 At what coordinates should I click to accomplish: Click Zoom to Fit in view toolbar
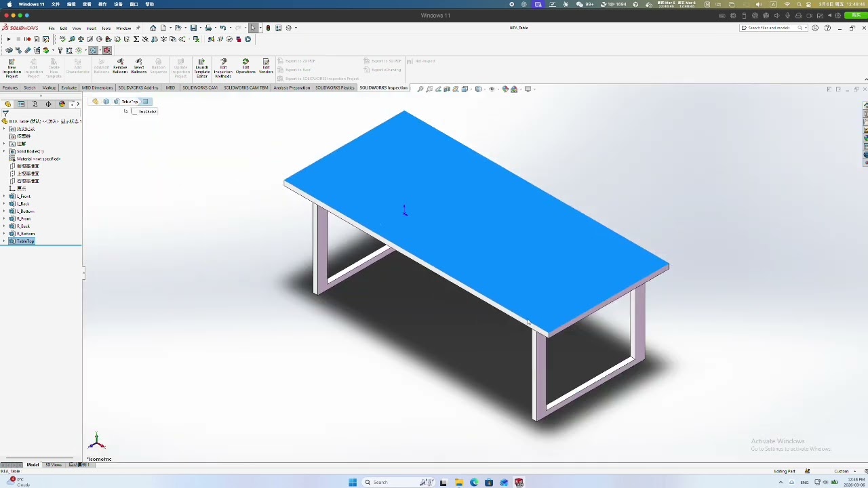[420, 89]
